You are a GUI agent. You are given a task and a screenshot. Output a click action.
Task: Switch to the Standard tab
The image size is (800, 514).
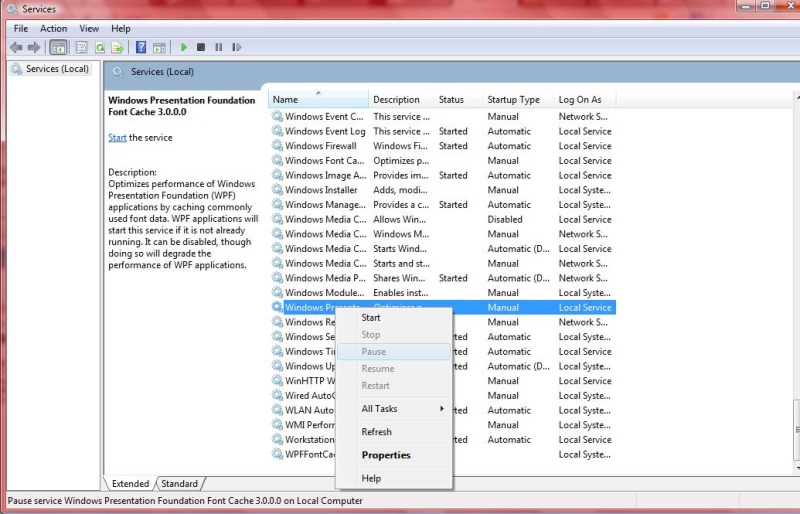coord(179,483)
